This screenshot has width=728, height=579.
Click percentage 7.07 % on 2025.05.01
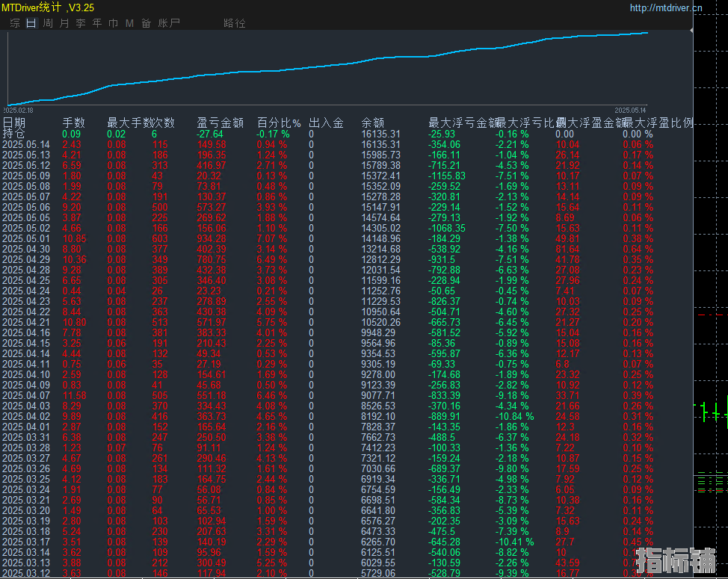pos(272,238)
